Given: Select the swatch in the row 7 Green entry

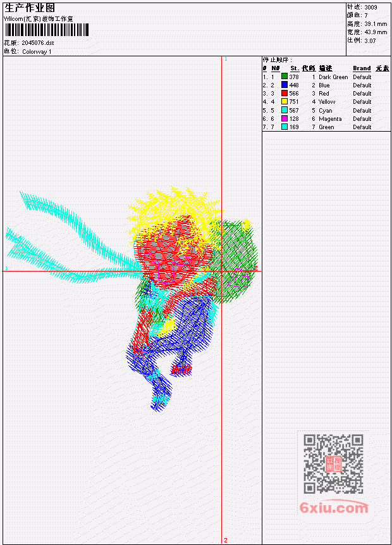Looking at the screenshot, I should 285,127.
